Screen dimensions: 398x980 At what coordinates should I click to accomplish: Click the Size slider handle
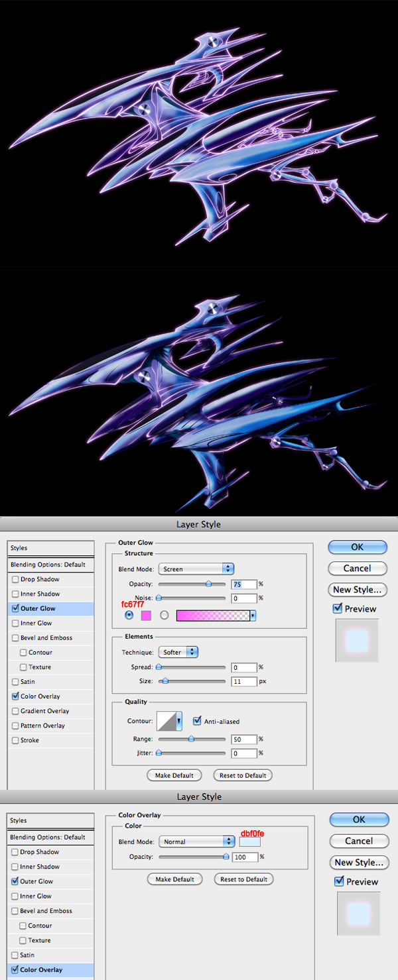[165, 681]
